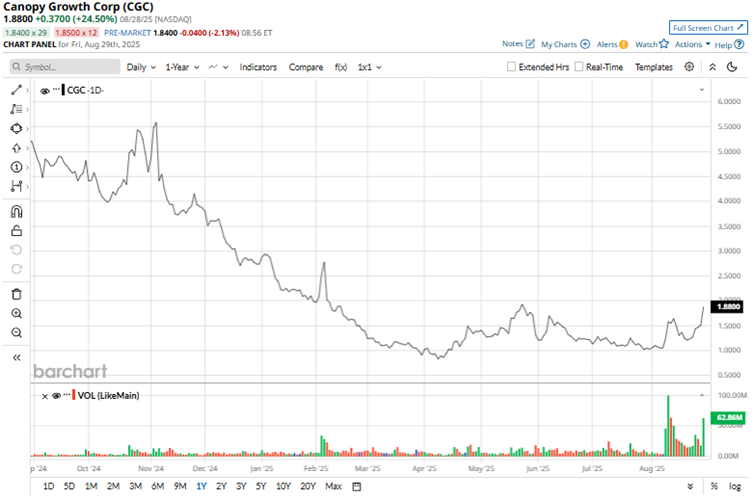Open the chart settings gear
Viewport: 752px width, 499px height.
pos(689,67)
